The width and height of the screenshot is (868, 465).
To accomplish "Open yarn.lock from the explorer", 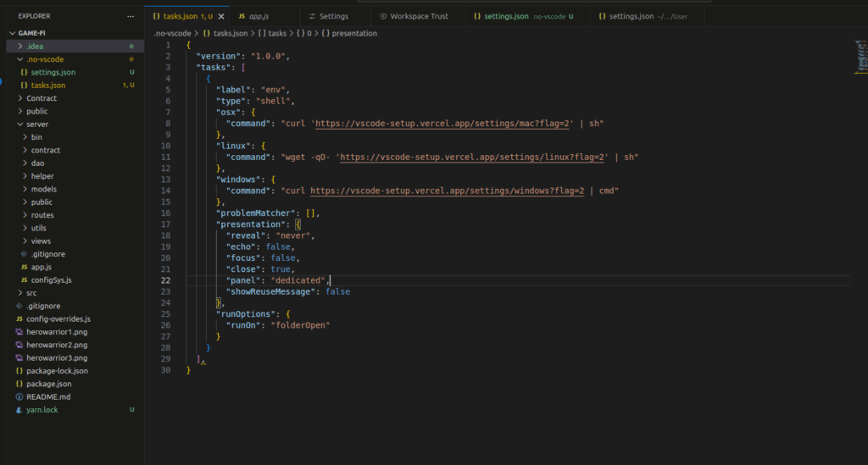I will coord(42,410).
